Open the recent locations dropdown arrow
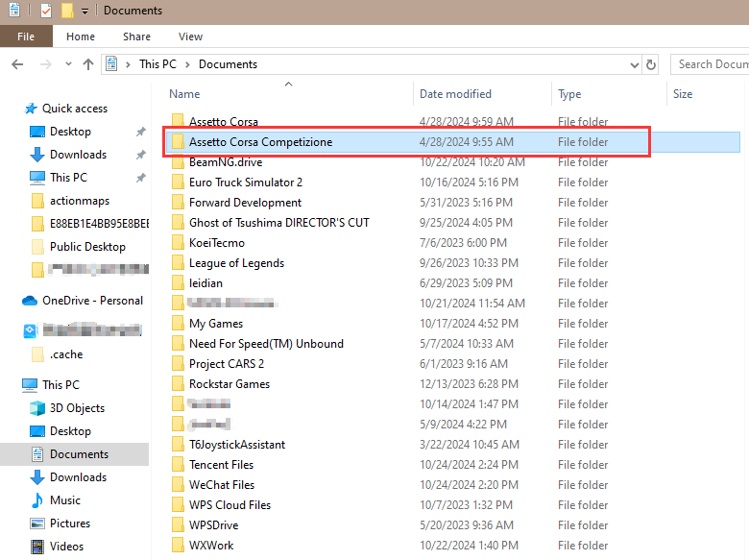Viewport: 749px width, 560px height. coord(68,64)
